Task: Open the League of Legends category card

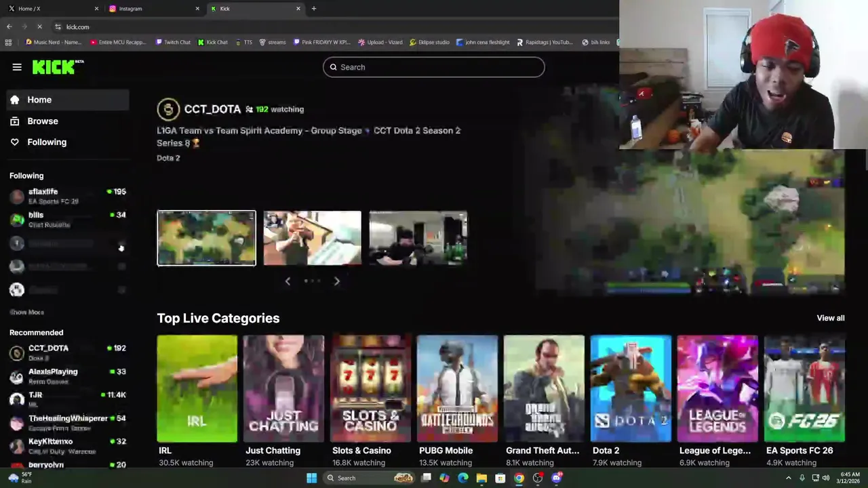Action: [718, 388]
